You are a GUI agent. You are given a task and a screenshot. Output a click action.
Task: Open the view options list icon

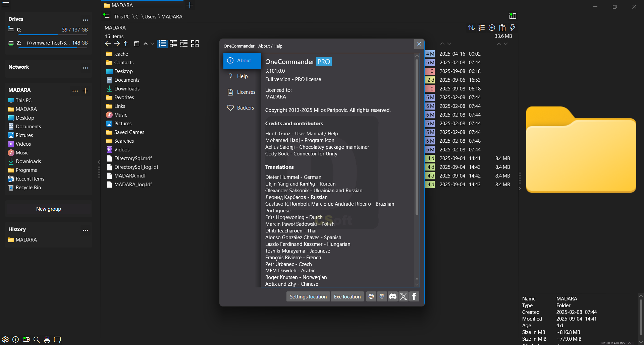coord(482,28)
